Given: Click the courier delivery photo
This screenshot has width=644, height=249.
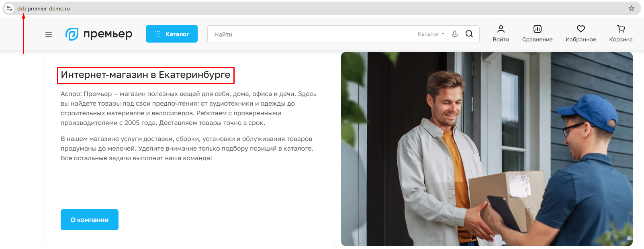Looking at the screenshot, I should pyautogui.click(x=487, y=149).
